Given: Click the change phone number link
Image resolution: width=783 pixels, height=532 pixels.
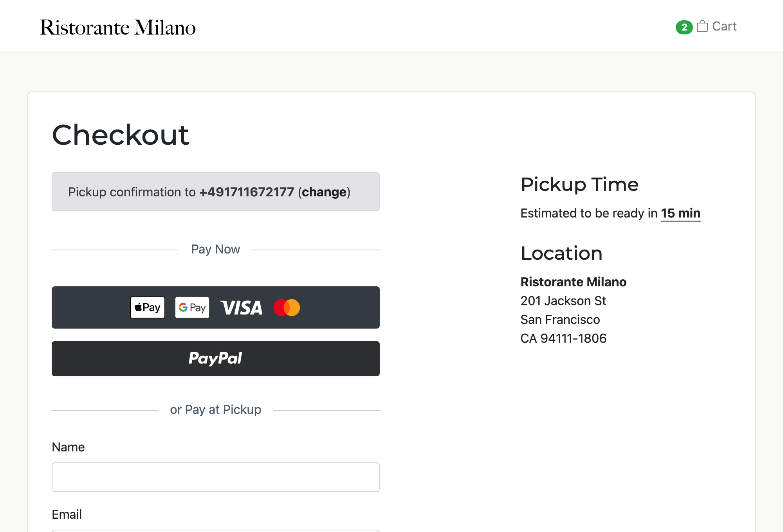Looking at the screenshot, I should (324, 192).
